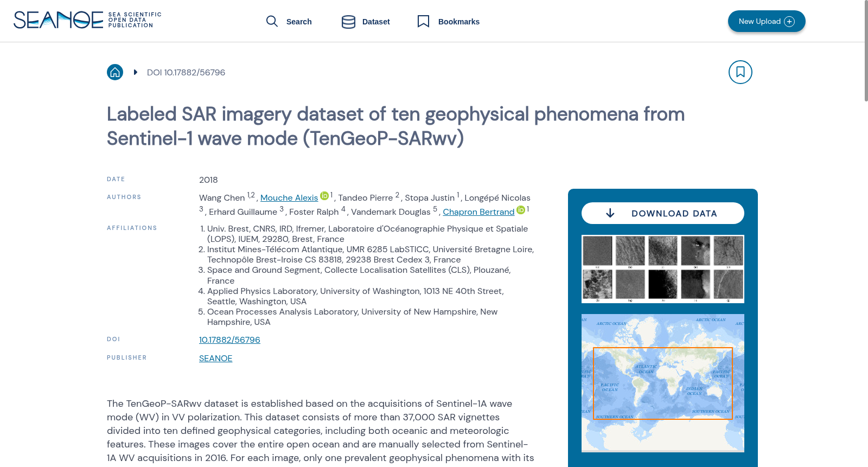Screen dimensions: 868x467
Task: Click the Bookmarks flag icon in header
Action: pyautogui.click(x=424, y=21)
